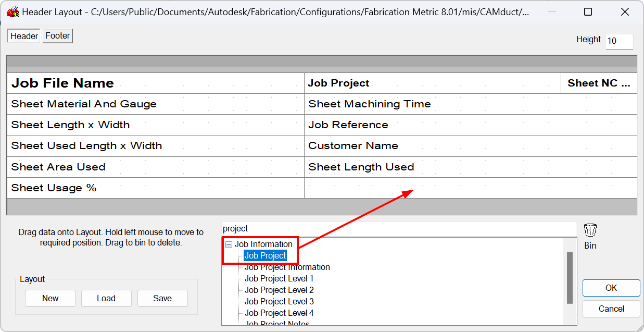This screenshot has height=332, width=644.
Task: Select Job Project Level 1 in the tree
Action: click(279, 278)
